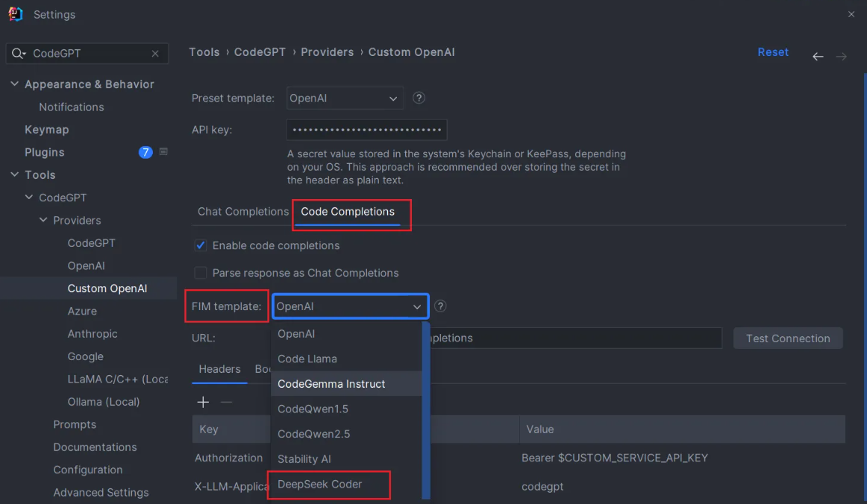The image size is (867, 504).
Task: Navigate forward with the right arrow
Action: tap(841, 57)
